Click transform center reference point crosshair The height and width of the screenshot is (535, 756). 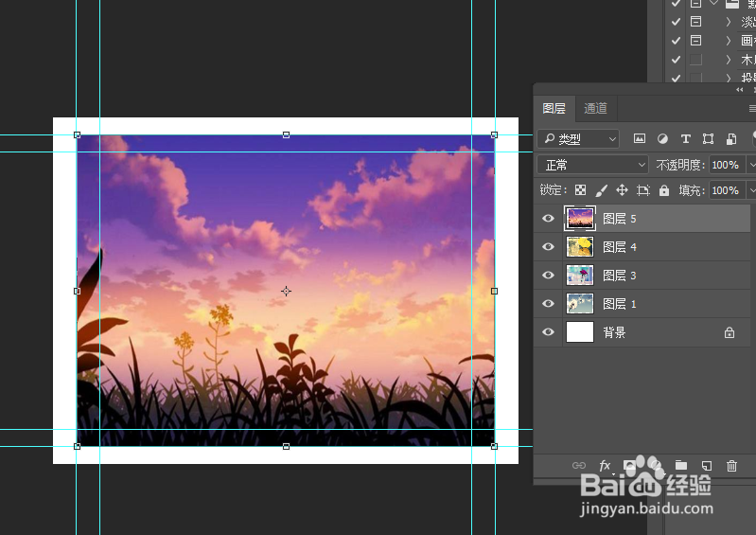(286, 291)
